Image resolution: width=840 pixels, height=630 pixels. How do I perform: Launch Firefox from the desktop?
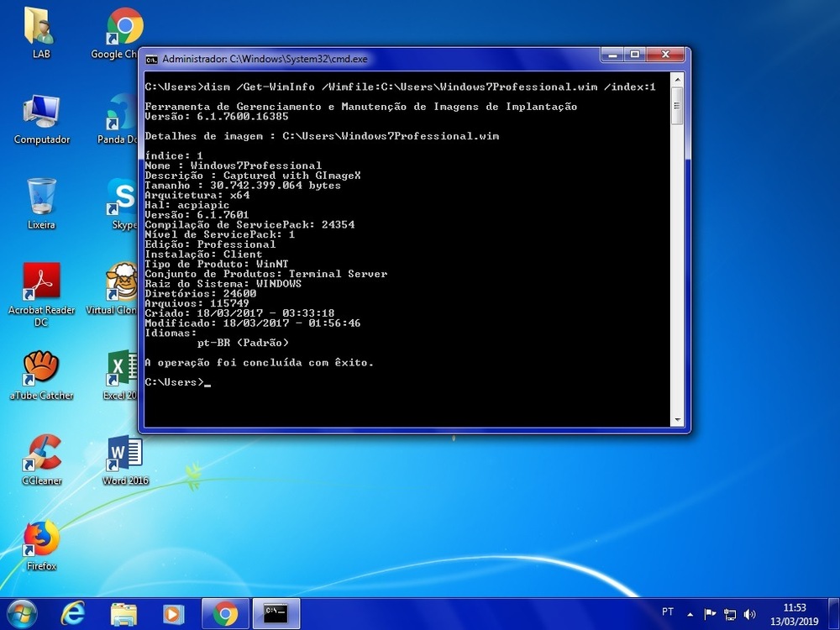coord(41,539)
